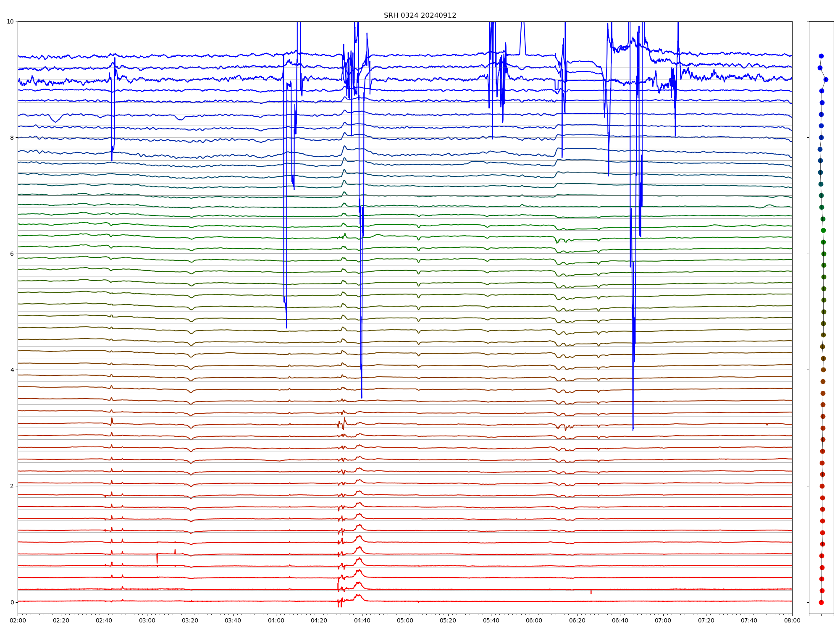Click the 06:00 time axis label
This screenshot has height=630, width=840.
click(x=534, y=620)
